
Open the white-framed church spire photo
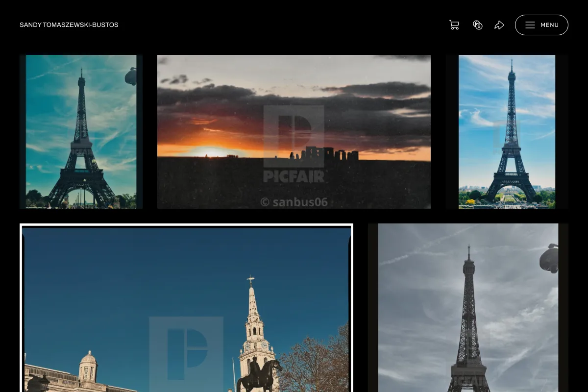coord(186,308)
